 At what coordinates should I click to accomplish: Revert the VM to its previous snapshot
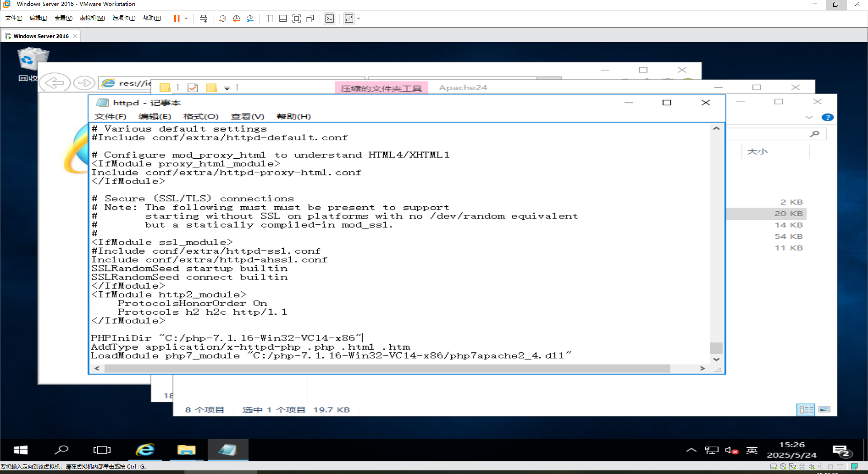point(236,19)
